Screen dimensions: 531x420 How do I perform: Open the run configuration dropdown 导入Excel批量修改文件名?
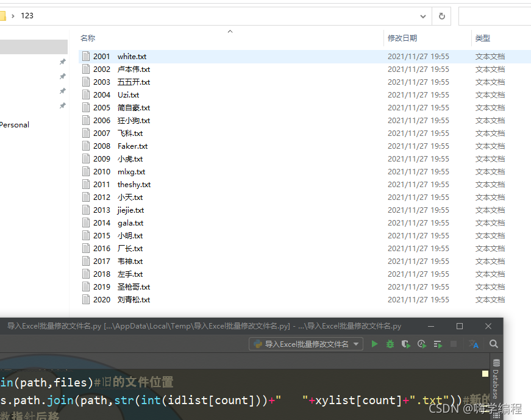(306, 344)
